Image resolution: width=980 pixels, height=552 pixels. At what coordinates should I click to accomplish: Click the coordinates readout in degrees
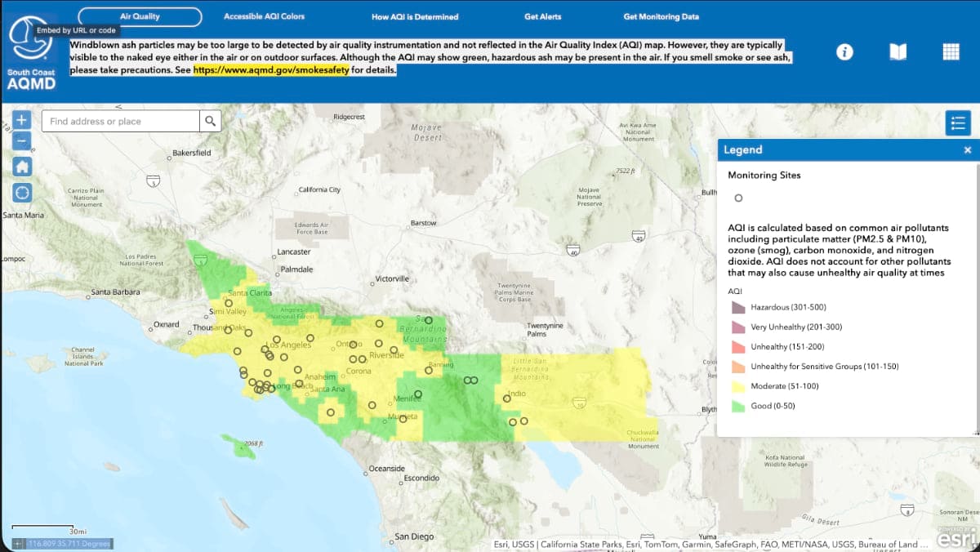[x=69, y=544]
